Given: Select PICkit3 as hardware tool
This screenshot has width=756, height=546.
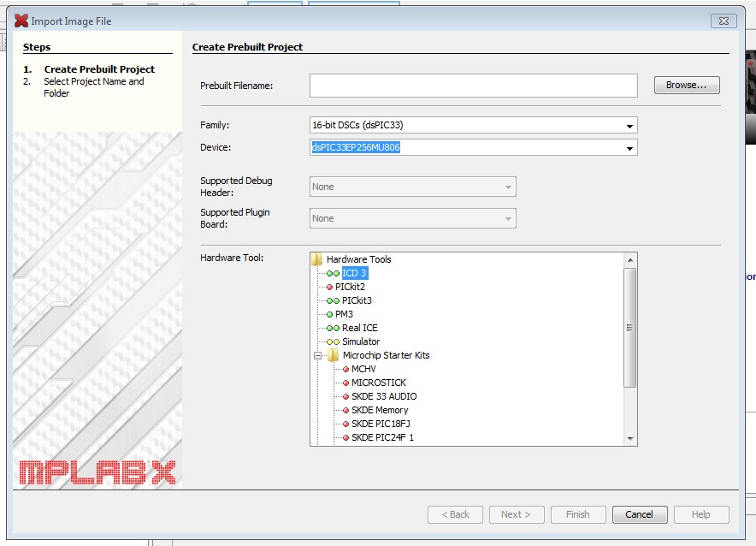Looking at the screenshot, I should click(357, 300).
